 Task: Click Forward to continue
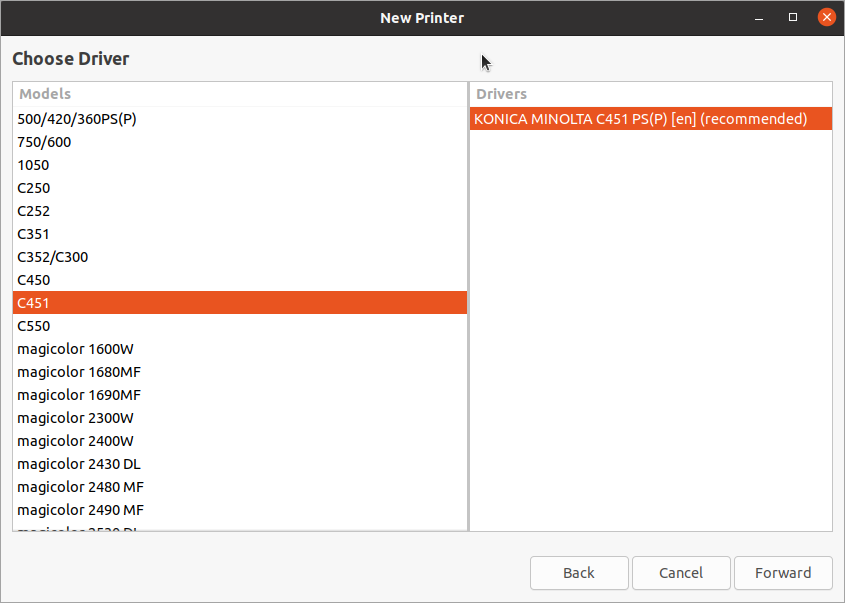coord(783,573)
